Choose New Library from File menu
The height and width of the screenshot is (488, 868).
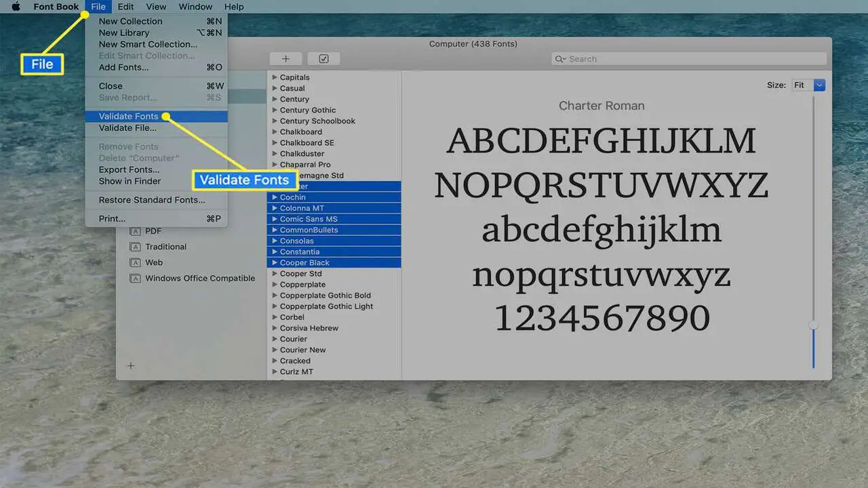[x=157, y=33]
